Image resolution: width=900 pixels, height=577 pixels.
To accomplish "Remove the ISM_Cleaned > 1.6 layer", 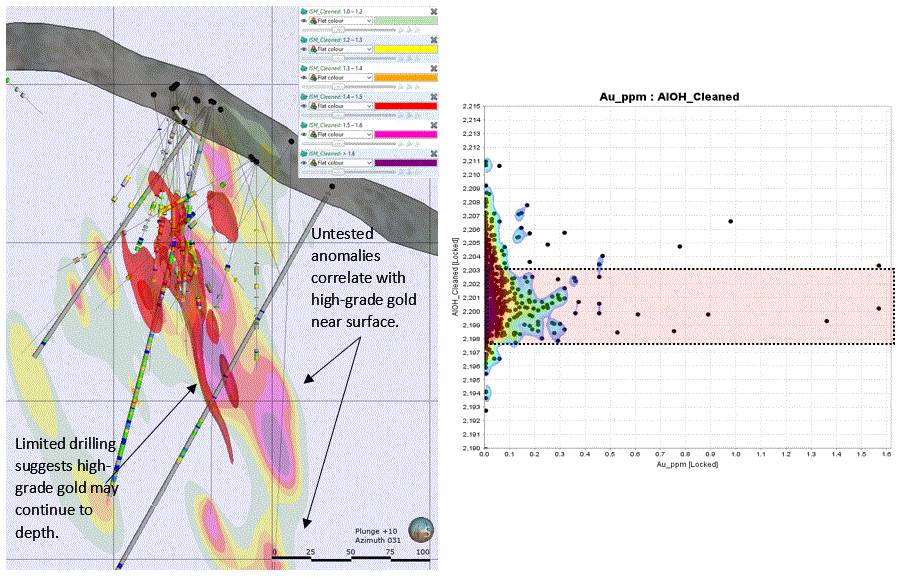I will (x=434, y=154).
